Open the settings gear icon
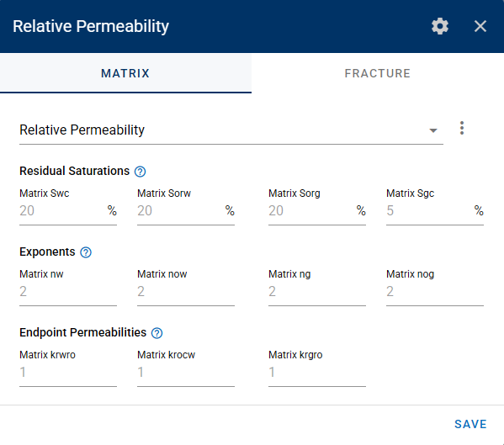504x445 pixels. (440, 26)
